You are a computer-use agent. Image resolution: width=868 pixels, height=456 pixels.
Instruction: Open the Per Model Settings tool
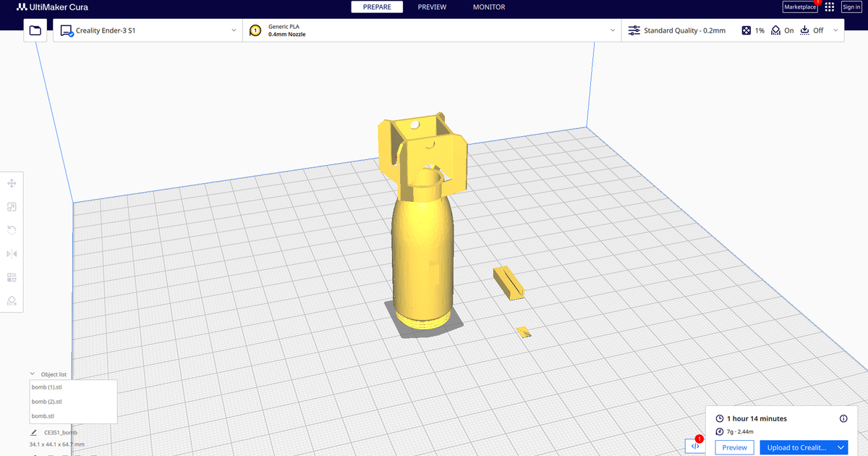12,276
